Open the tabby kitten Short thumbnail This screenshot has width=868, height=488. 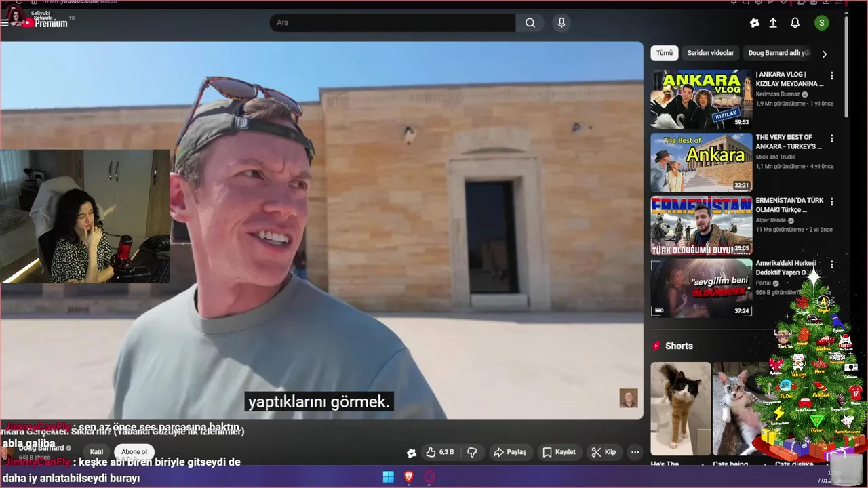[739, 409]
